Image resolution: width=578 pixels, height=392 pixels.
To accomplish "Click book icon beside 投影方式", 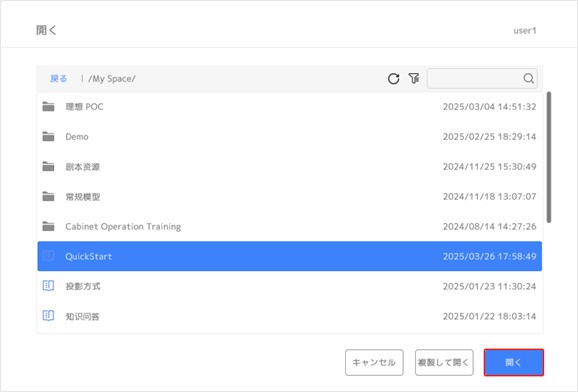I will [x=48, y=286].
